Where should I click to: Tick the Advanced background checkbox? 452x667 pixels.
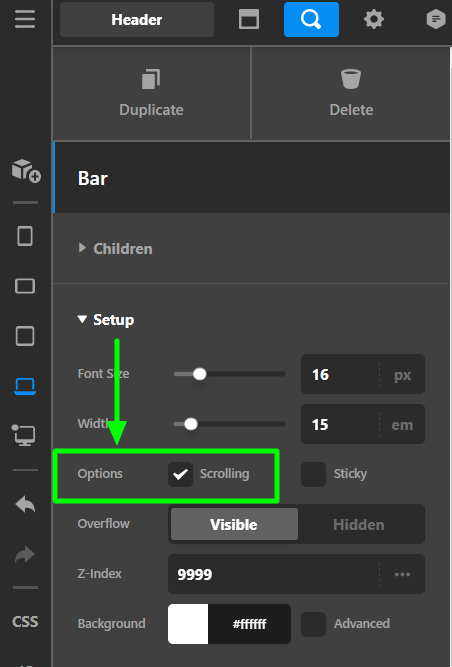[313, 624]
